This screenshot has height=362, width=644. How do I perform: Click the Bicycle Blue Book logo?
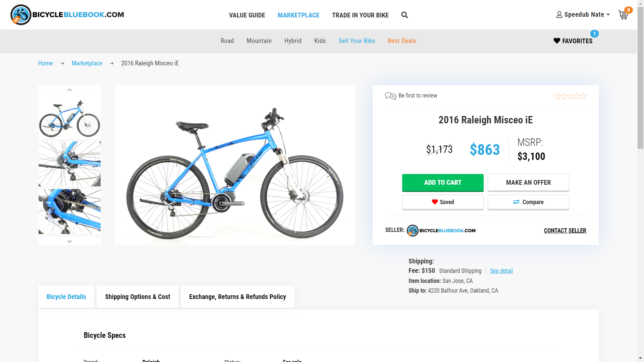67,15
